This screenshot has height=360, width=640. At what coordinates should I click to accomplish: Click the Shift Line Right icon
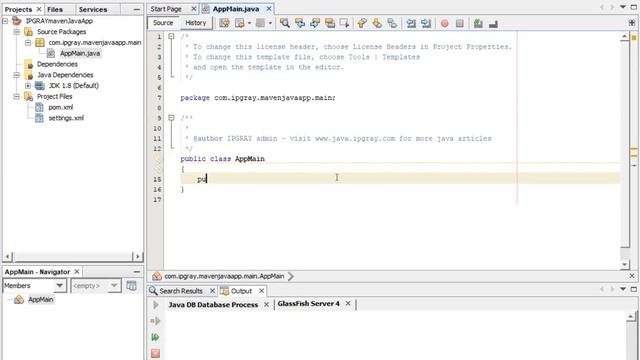click(426, 23)
